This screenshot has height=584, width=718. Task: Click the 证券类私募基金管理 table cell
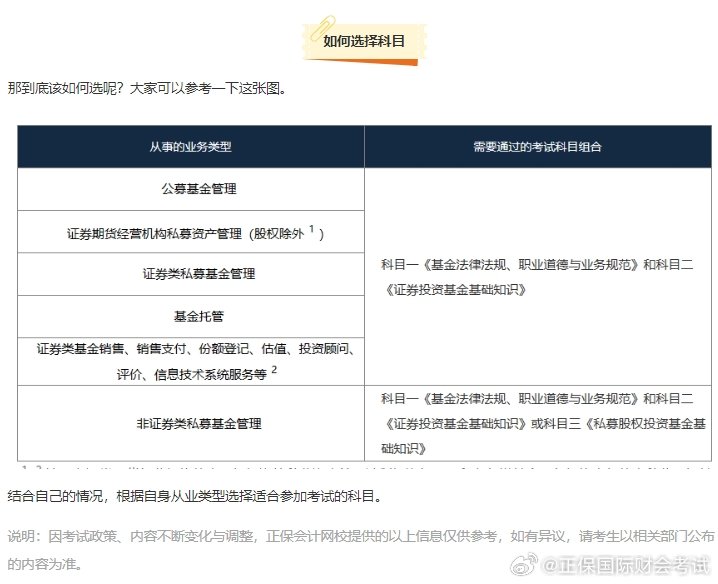(x=191, y=274)
